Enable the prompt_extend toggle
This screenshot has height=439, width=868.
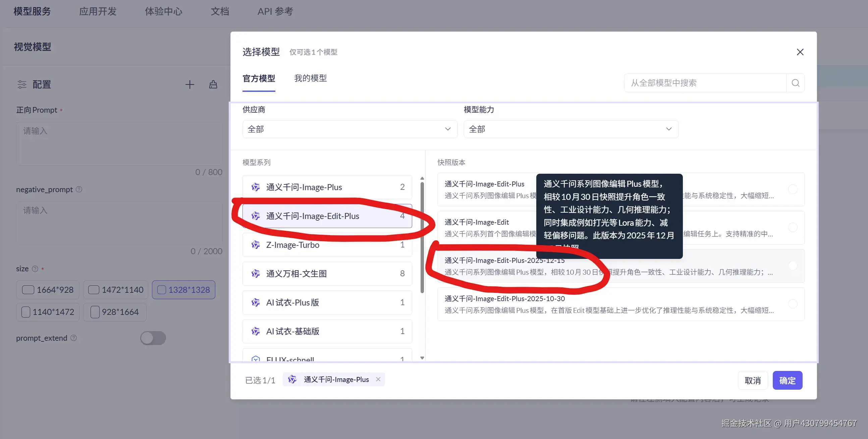[153, 338]
